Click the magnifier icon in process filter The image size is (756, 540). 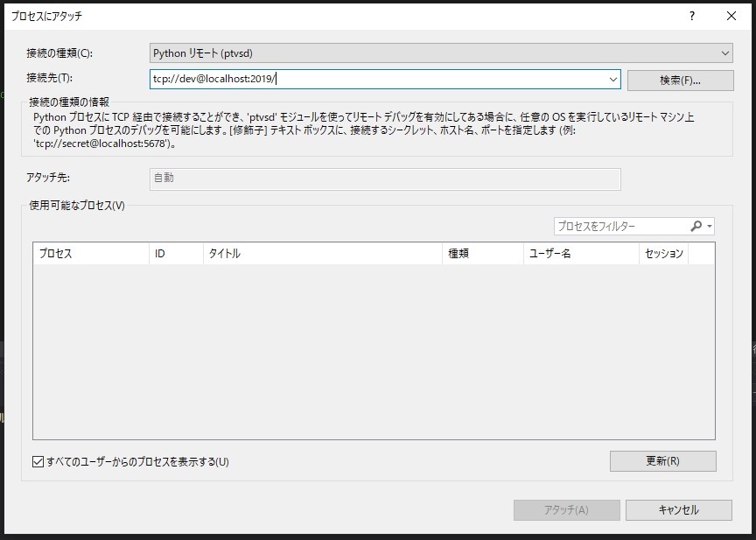coord(696,226)
